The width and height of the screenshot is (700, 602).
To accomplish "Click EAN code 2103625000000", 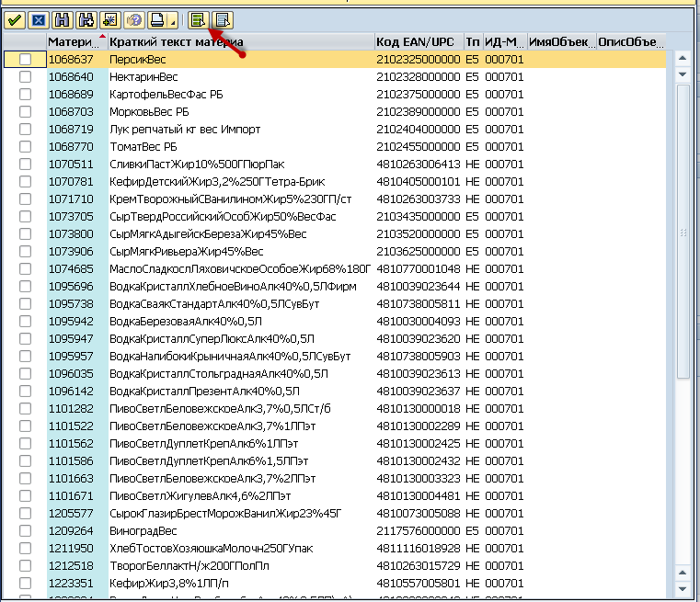I will coord(419,252).
